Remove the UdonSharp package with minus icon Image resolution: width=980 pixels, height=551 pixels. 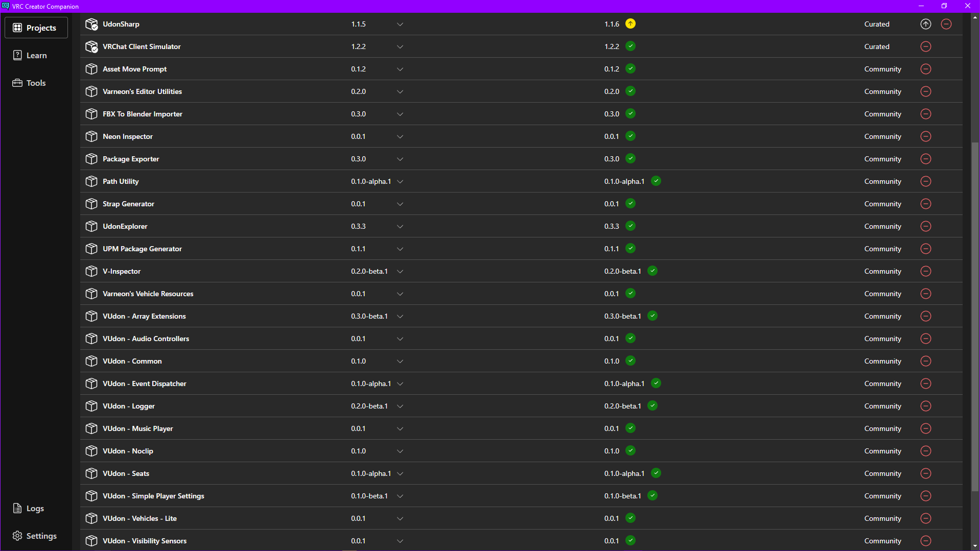click(x=946, y=24)
